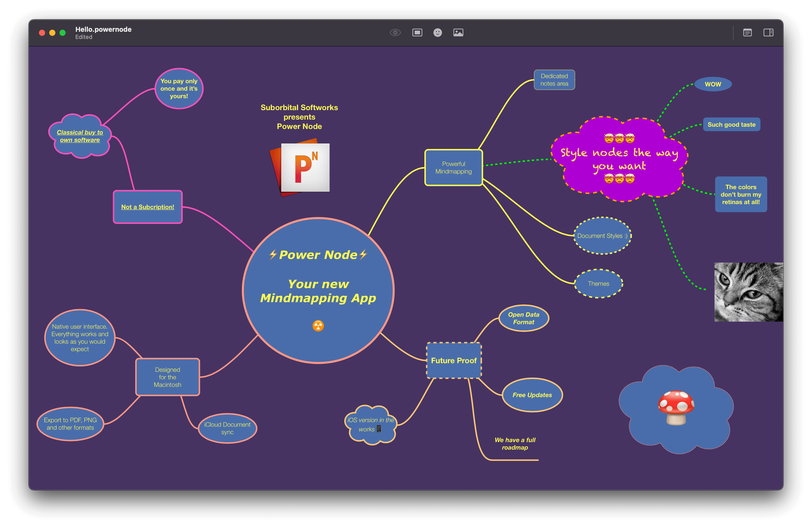Toggle the sidebar layout icon

[769, 32]
